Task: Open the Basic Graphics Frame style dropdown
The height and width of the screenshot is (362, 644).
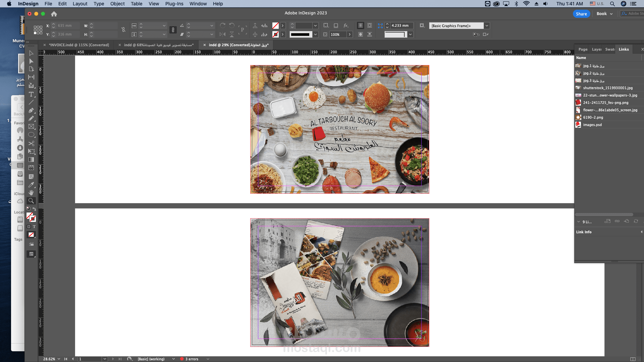Action: pos(487,26)
